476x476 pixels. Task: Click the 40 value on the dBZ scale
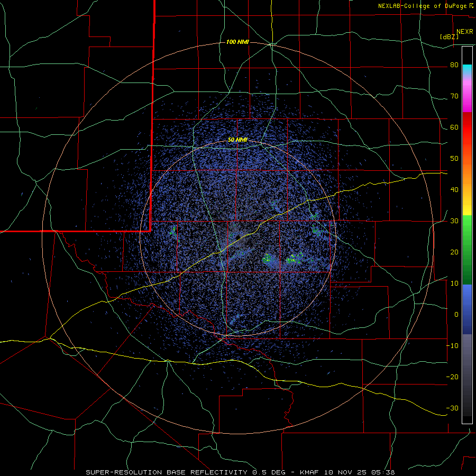click(x=454, y=190)
